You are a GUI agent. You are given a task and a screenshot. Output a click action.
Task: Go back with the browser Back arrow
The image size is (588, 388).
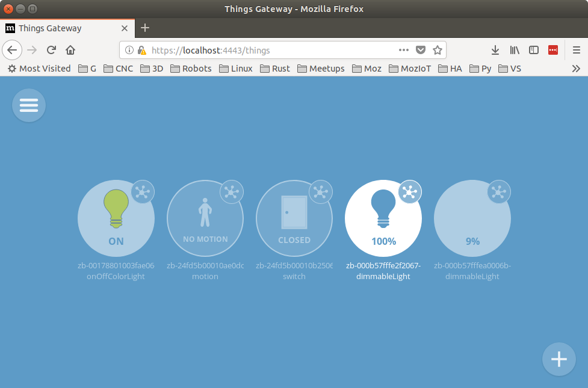(x=12, y=50)
